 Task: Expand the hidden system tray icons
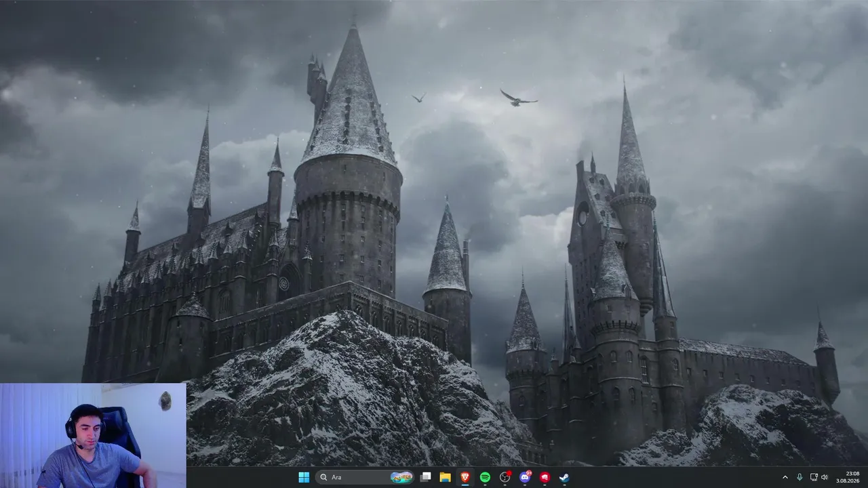785,477
